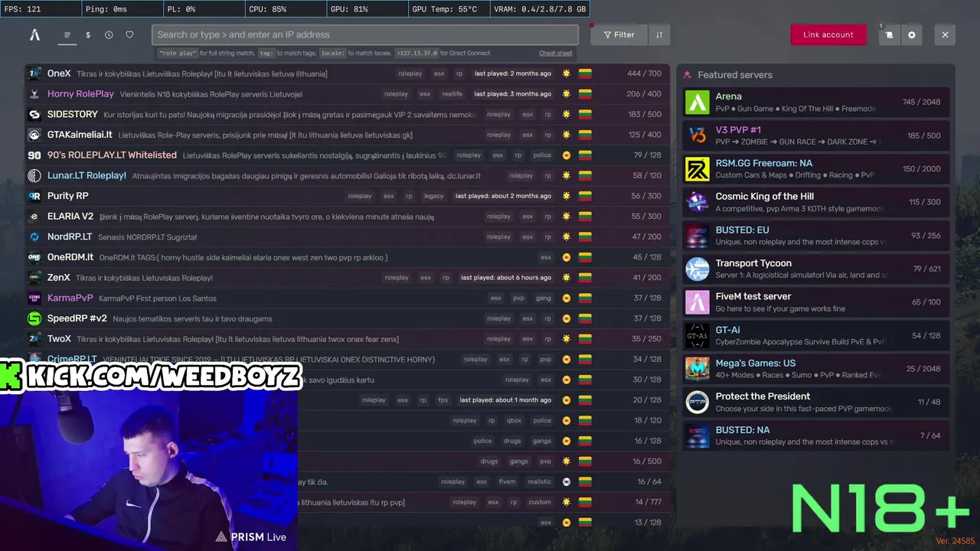Click the OneX server logo icon
The width and height of the screenshot is (980, 551).
[34, 73]
